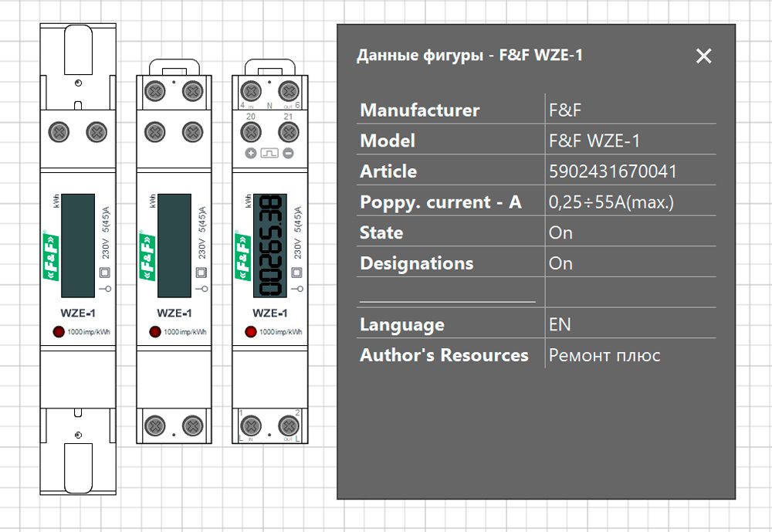
Task: Click the WZE-1 label on middle meter
Action: pos(174,313)
